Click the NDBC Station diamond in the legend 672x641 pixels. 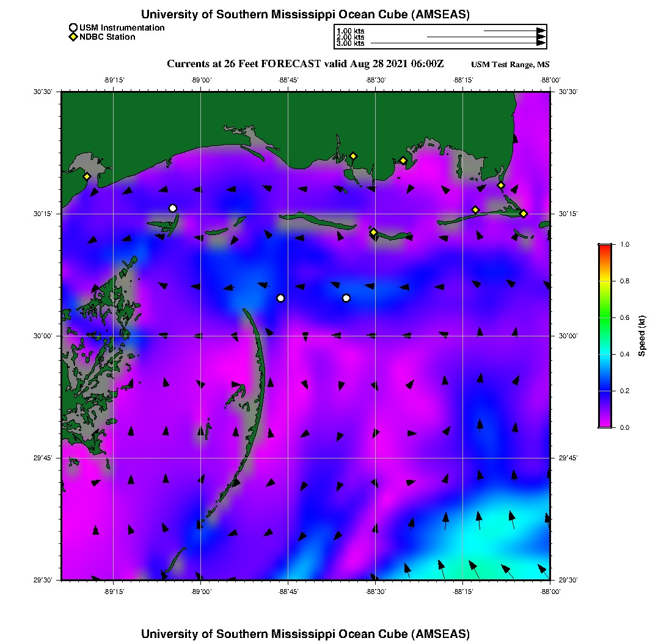(73, 37)
